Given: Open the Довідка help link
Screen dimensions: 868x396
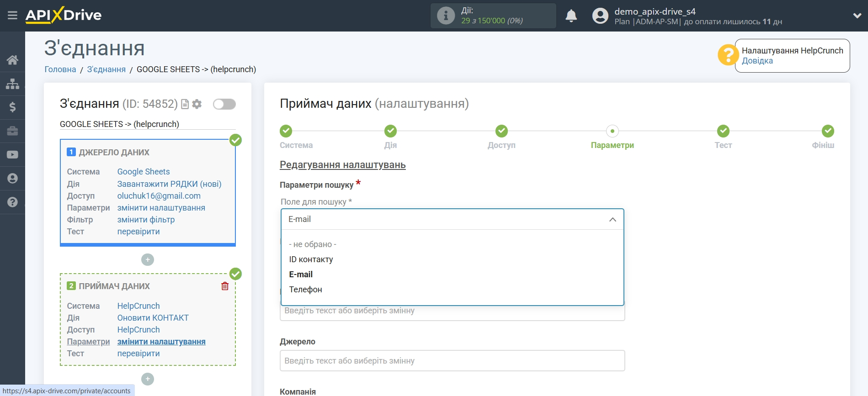Looking at the screenshot, I should tap(757, 61).
